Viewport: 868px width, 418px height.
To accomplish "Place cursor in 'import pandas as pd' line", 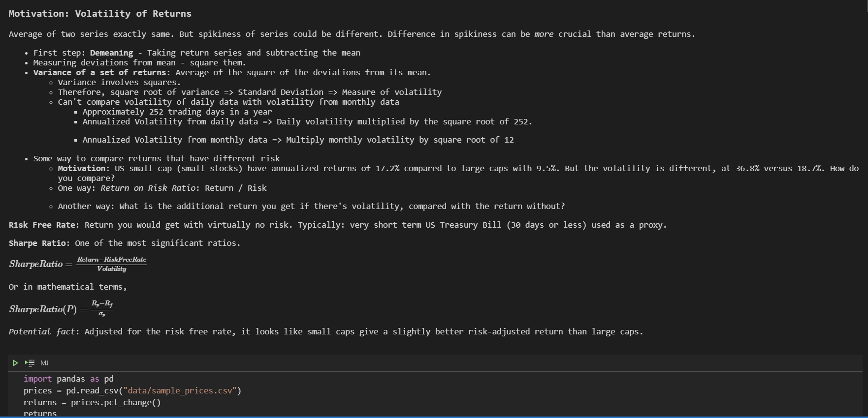I will pyautogui.click(x=68, y=379).
